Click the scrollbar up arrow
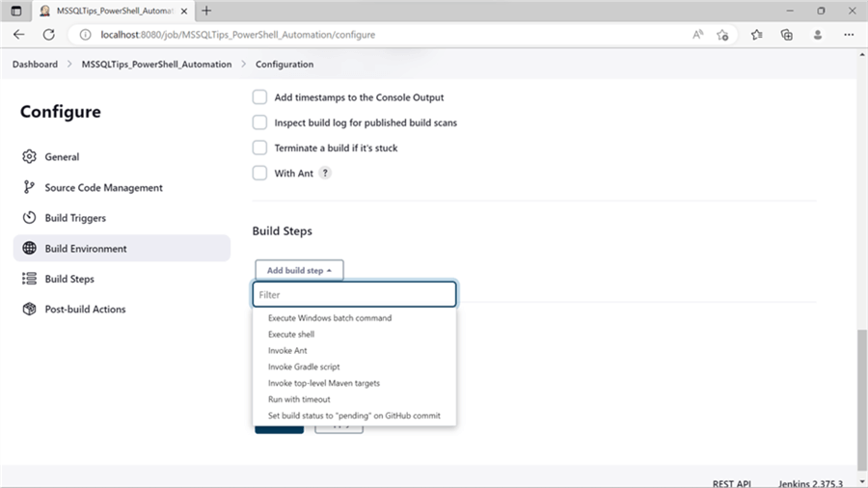Screen dimensions: 868x488 click(x=862, y=54)
